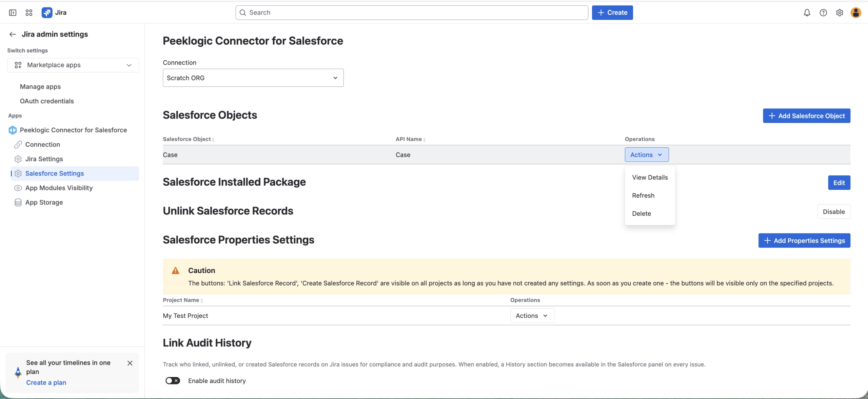Click the rocket icon in promo card
The height and width of the screenshot is (399, 868).
(18, 373)
